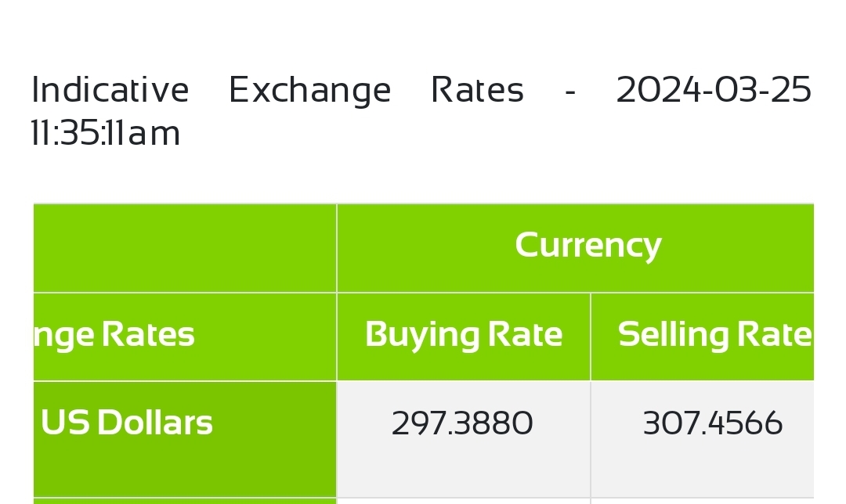Click the partial cell beneath the 297.3880 cell
This screenshot has width=846, height=504.
point(464,502)
